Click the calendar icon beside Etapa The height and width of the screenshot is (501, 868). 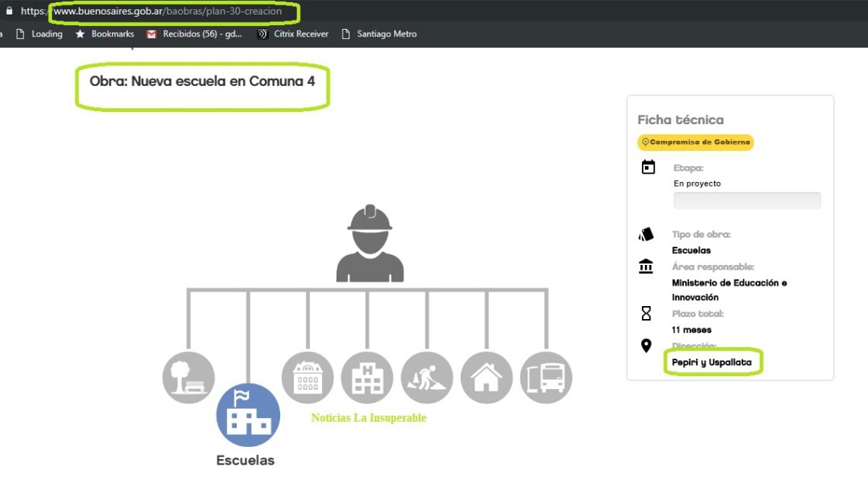tap(648, 168)
